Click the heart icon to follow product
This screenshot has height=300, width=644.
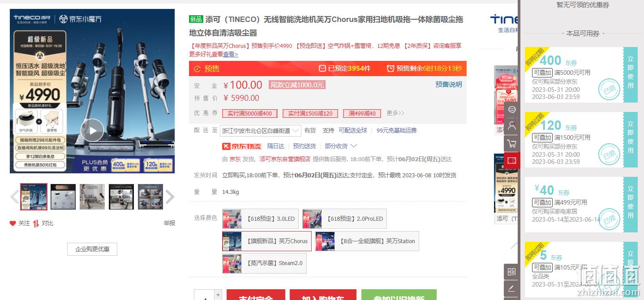coord(13,223)
